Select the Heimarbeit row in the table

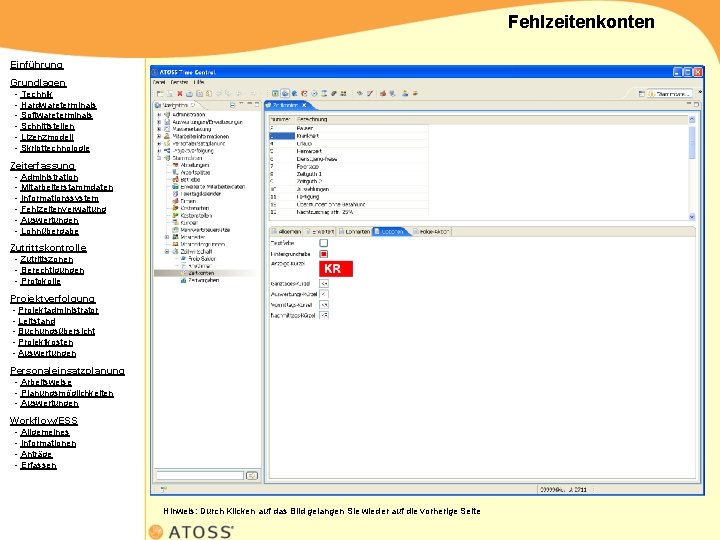click(349, 151)
